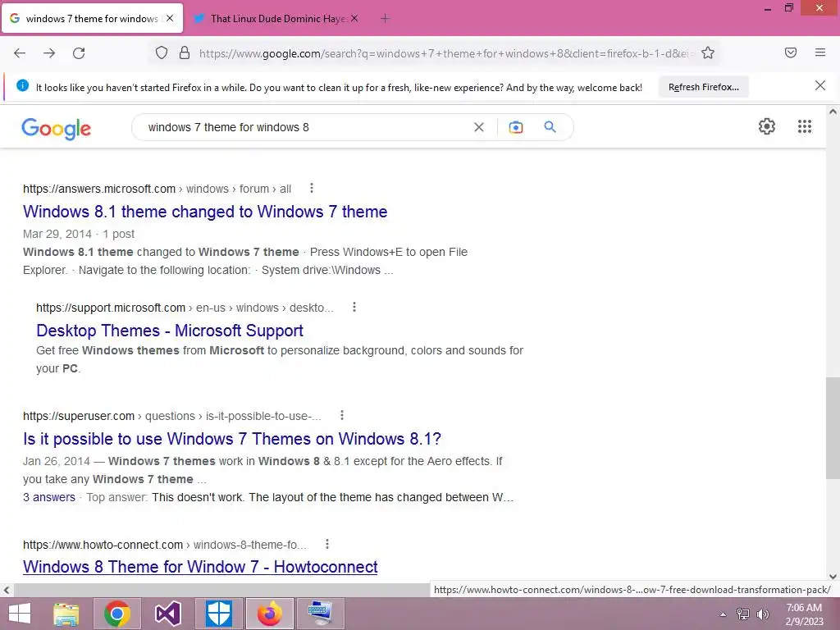Image resolution: width=840 pixels, height=630 pixels.
Task: Open options for superuser.com result
Action: 342,415
